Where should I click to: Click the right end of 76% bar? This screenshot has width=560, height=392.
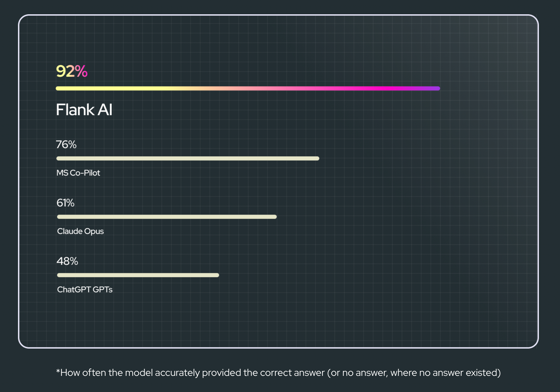pos(316,158)
